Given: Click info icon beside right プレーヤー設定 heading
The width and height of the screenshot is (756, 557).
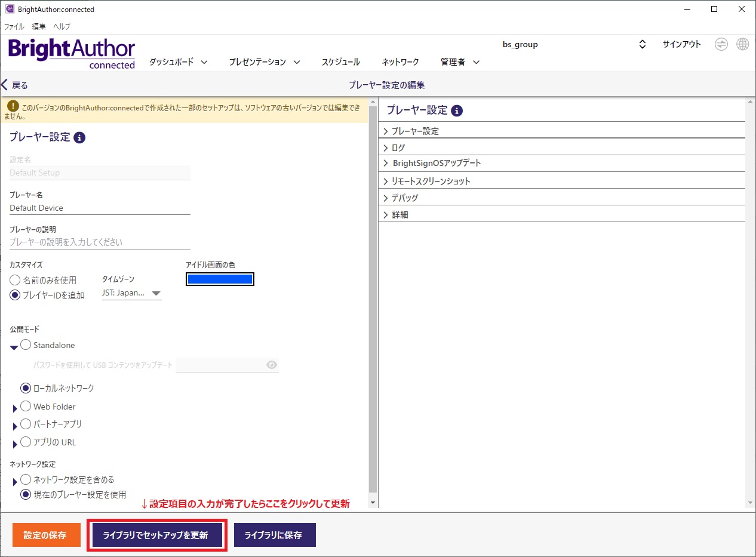Looking at the screenshot, I should pos(457,110).
